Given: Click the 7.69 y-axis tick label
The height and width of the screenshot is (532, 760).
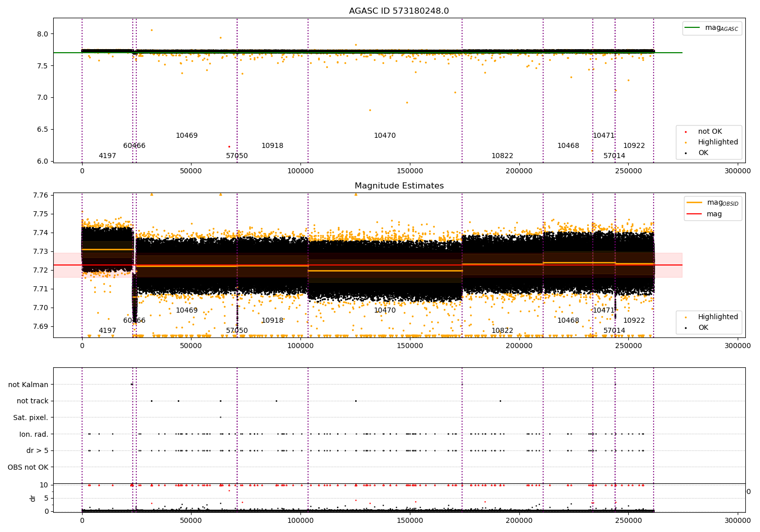Looking at the screenshot, I should pos(40,326).
